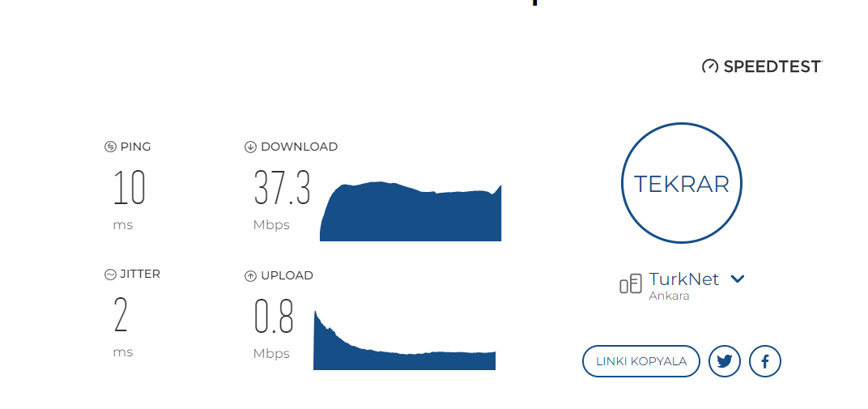Click the download arrow icon
The width and height of the screenshot is (868, 409).
pyautogui.click(x=250, y=147)
